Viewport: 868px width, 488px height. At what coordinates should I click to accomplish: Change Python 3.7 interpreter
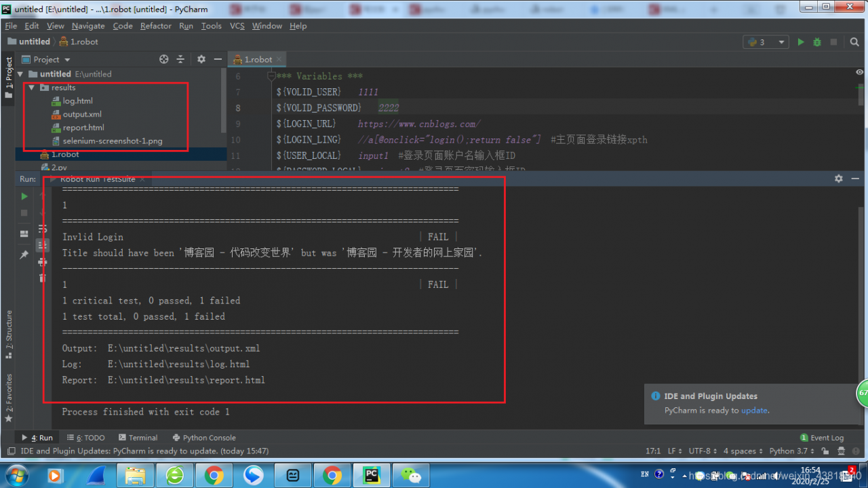(x=792, y=451)
